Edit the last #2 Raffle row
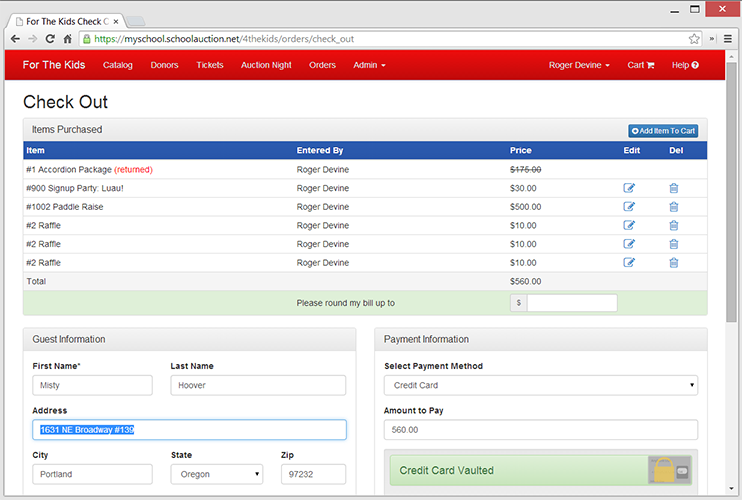The height and width of the screenshot is (500, 742). pyautogui.click(x=629, y=262)
